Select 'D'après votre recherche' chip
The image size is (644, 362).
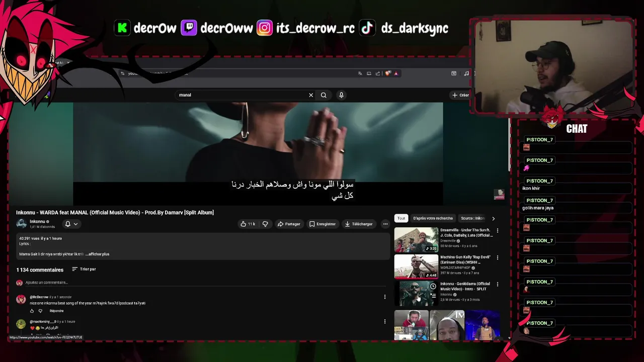coord(433,218)
